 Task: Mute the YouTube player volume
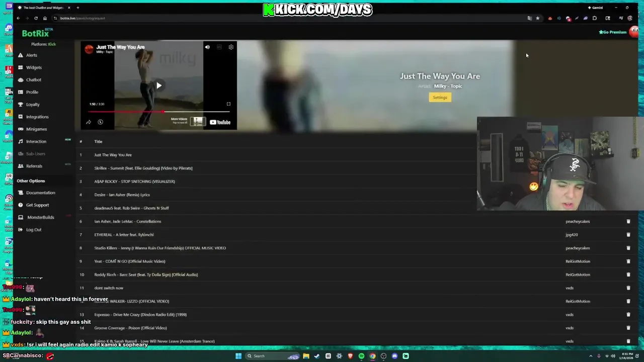click(x=207, y=47)
